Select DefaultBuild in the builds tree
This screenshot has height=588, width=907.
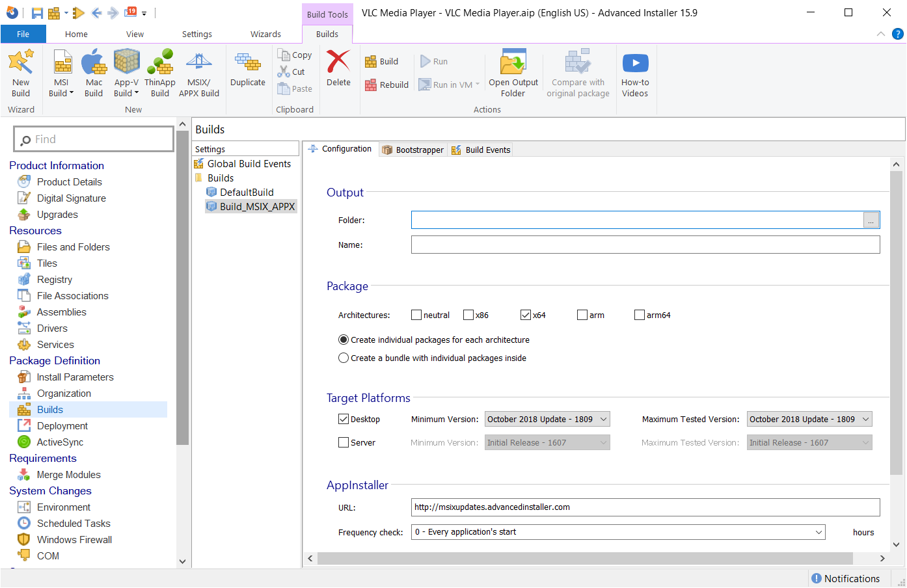tap(240, 193)
